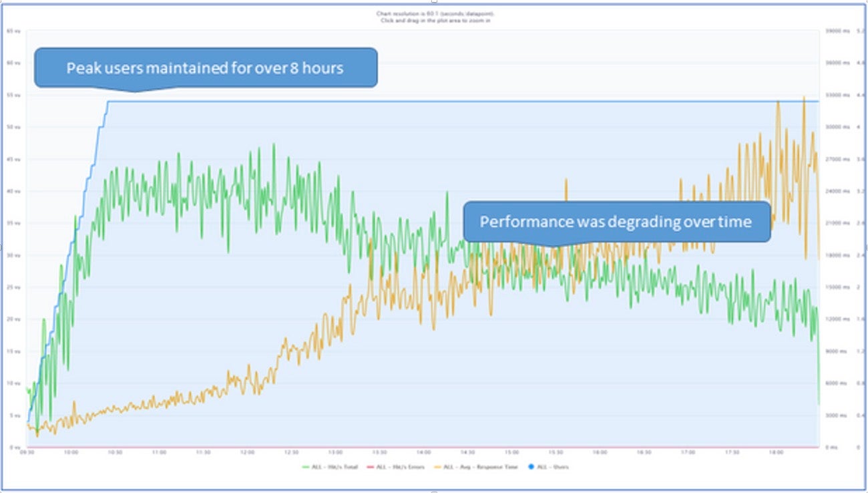This screenshot has height=493, width=868.
Task: Click the 18:00 time axis label
Action: [x=776, y=452]
